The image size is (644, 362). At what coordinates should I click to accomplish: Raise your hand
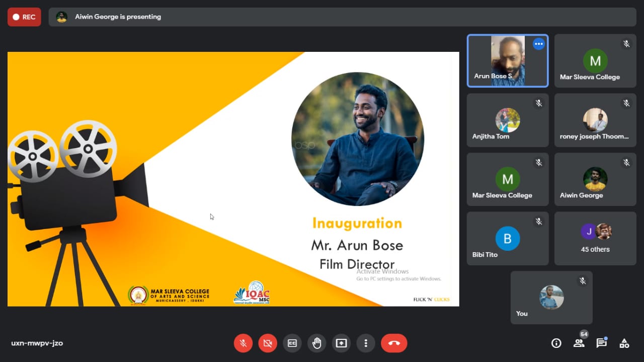pos(317,343)
